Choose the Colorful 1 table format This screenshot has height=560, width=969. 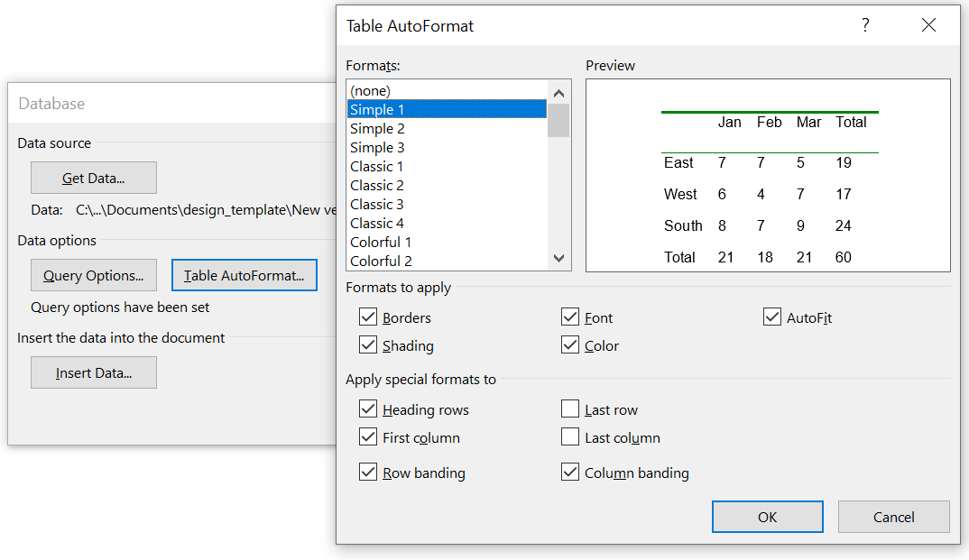pyautogui.click(x=381, y=243)
